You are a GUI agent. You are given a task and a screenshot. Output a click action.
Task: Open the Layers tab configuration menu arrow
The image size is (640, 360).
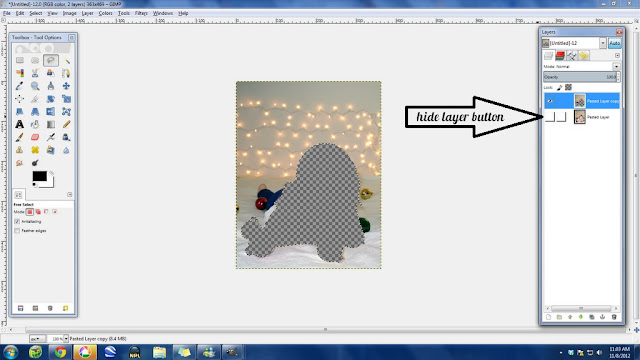click(617, 56)
